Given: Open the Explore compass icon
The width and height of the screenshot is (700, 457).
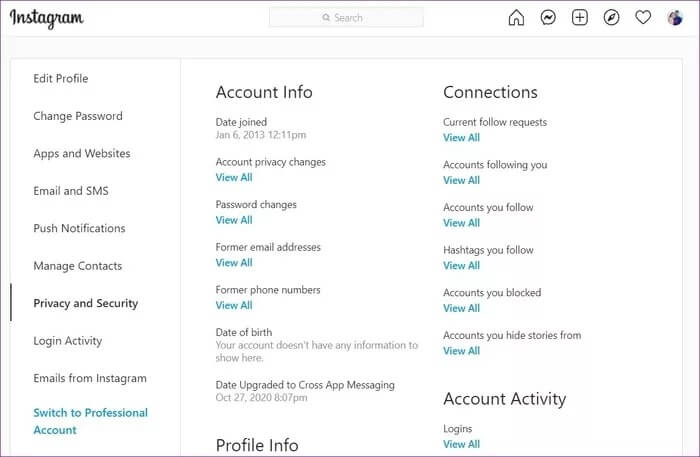Looking at the screenshot, I should point(611,18).
